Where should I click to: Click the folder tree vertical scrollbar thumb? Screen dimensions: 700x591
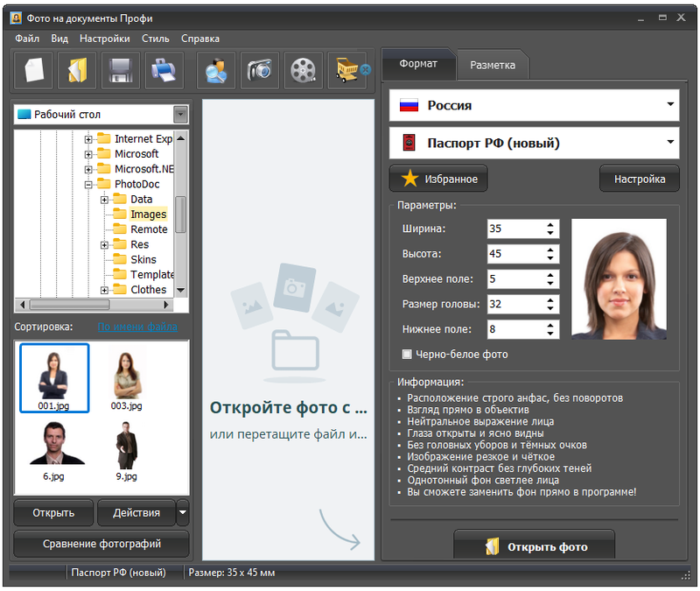pos(180,215)
